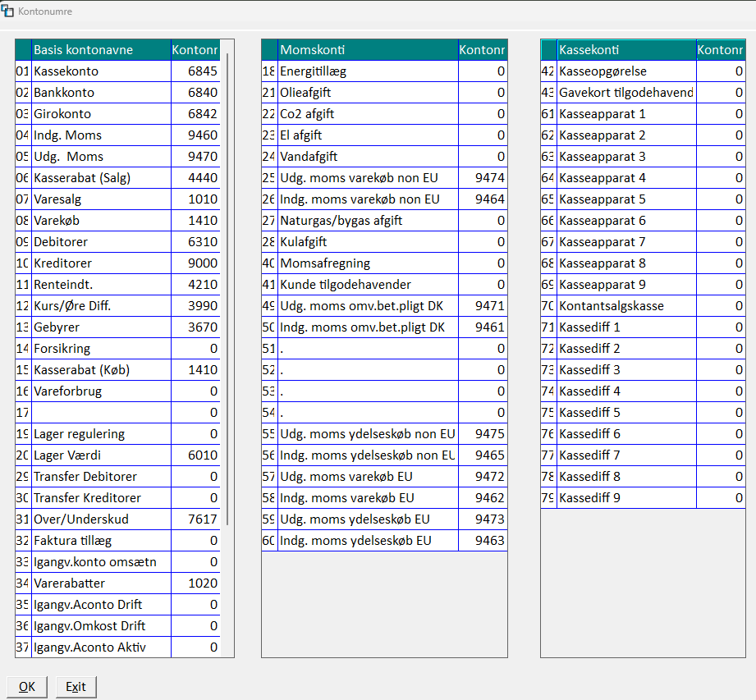Viewport: 756px width, 700px height.
Task: Click the Kasserabat (Salg) row name
Action: point(101,178)
